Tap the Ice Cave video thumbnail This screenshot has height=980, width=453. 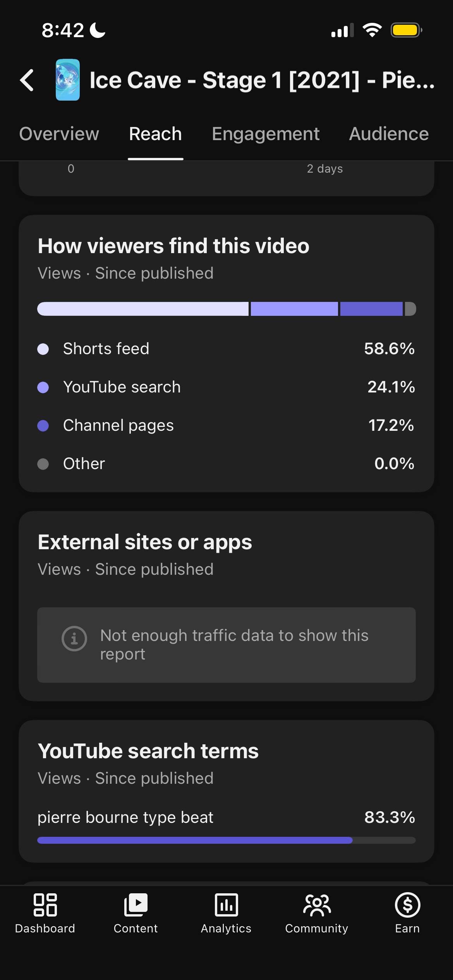click(x=68, y=80)
